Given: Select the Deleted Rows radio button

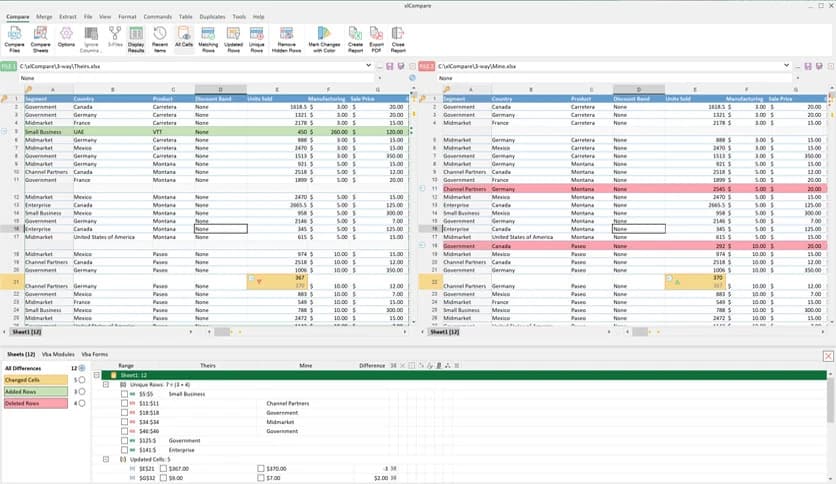Looking at the screenshot, I should [x=82, y=404].
